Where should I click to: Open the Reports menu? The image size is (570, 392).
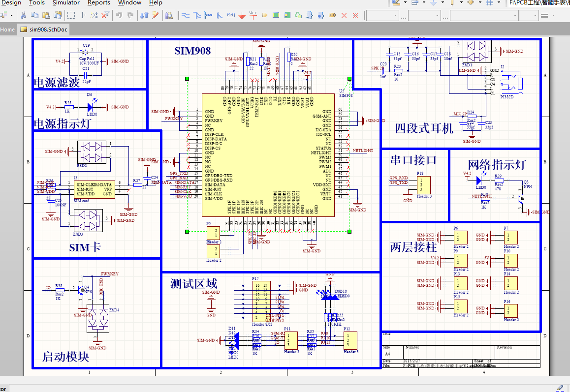(99, 2)
